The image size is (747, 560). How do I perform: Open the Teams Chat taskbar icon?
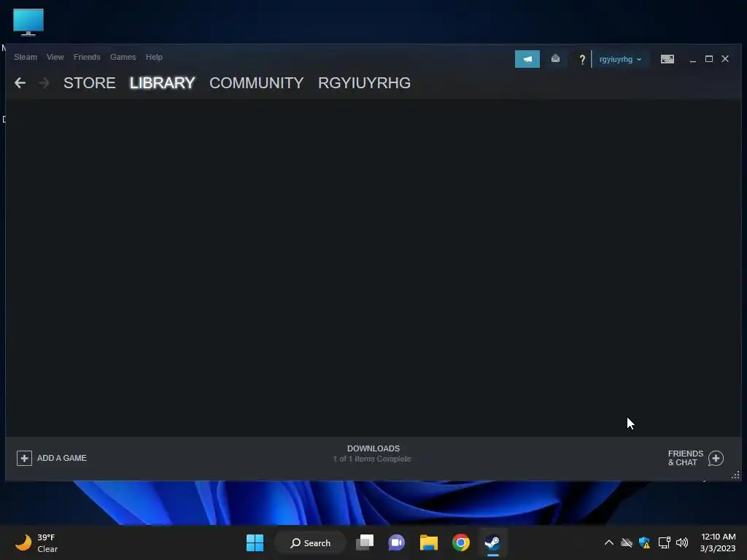pyautogui.click(x=396, y=542)
